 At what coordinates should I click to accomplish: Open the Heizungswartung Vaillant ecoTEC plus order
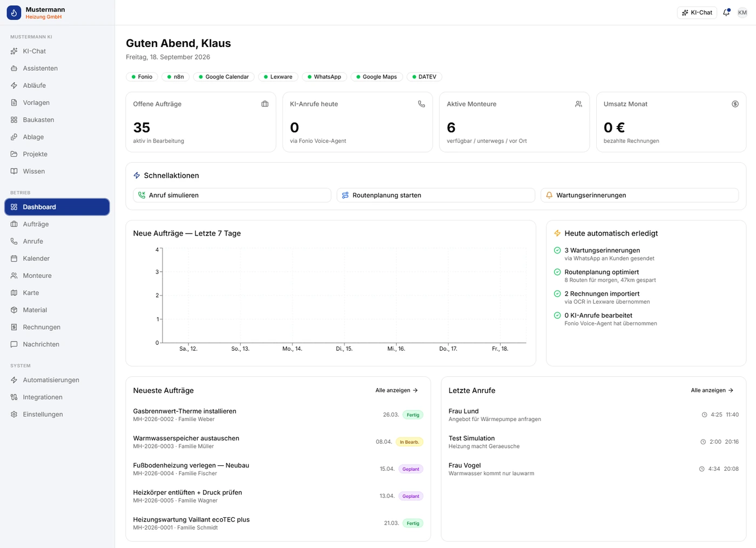(278, 523)
